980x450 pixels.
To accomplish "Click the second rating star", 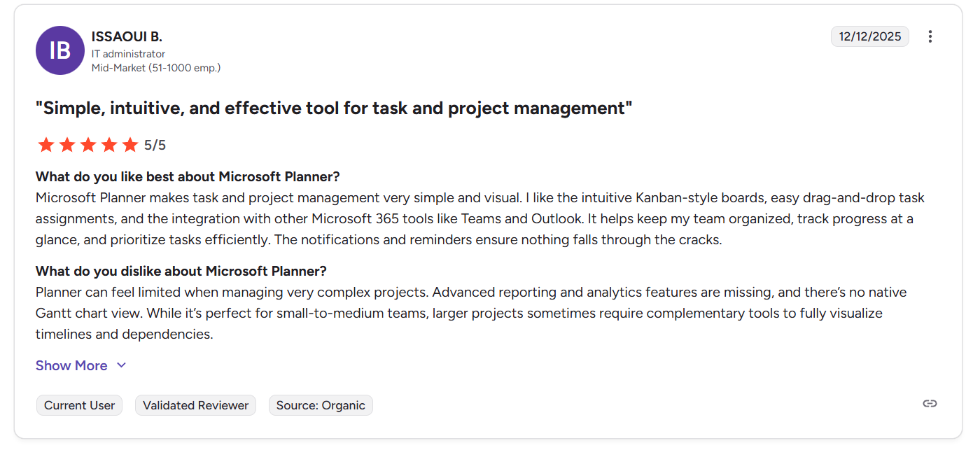I will [67, 145].
